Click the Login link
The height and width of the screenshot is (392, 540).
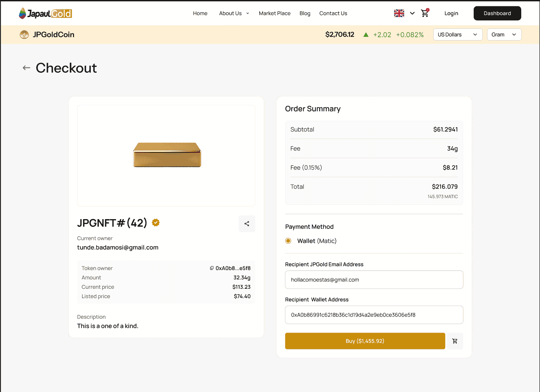(x=451, y=13)
